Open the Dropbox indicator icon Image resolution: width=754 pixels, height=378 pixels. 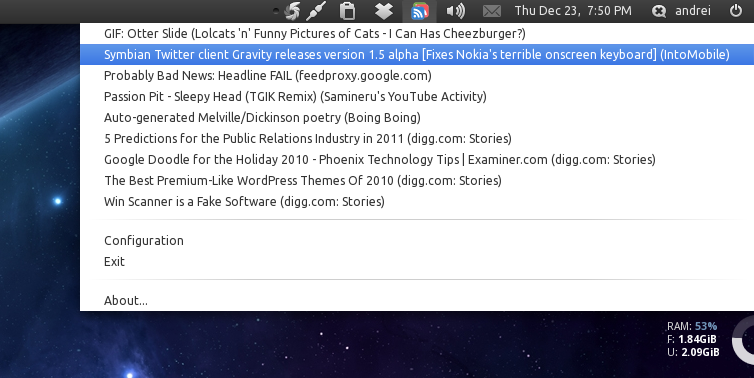pyautogui.click(x=384, y=11)
